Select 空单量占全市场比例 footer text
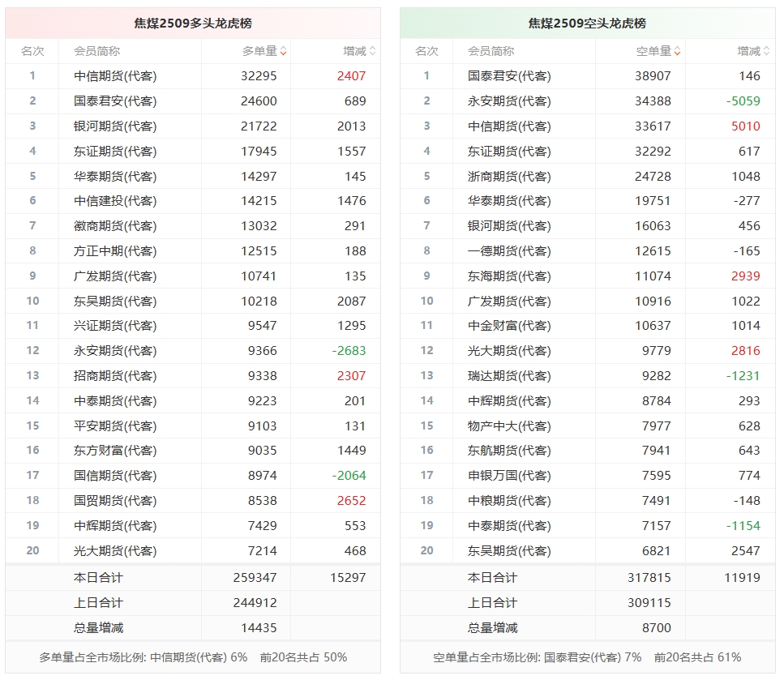Screen dimensions: 784x680 tap(587, 657)
